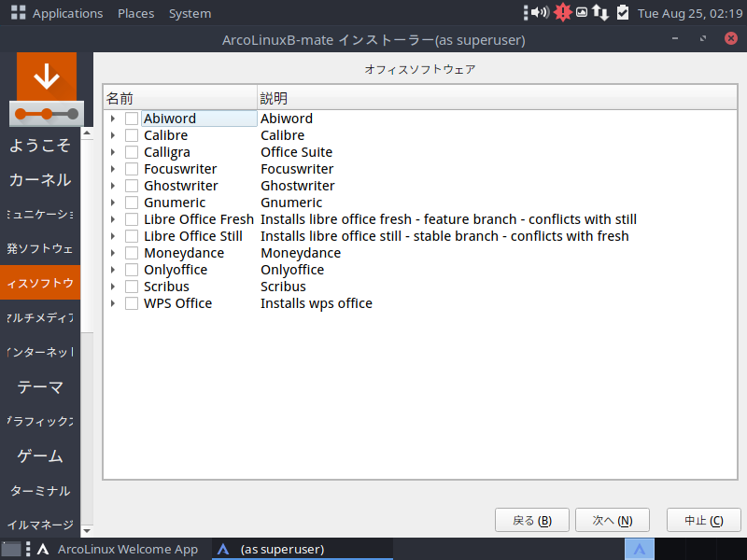Expand the Onlyoffice entry

coord(113,270)
